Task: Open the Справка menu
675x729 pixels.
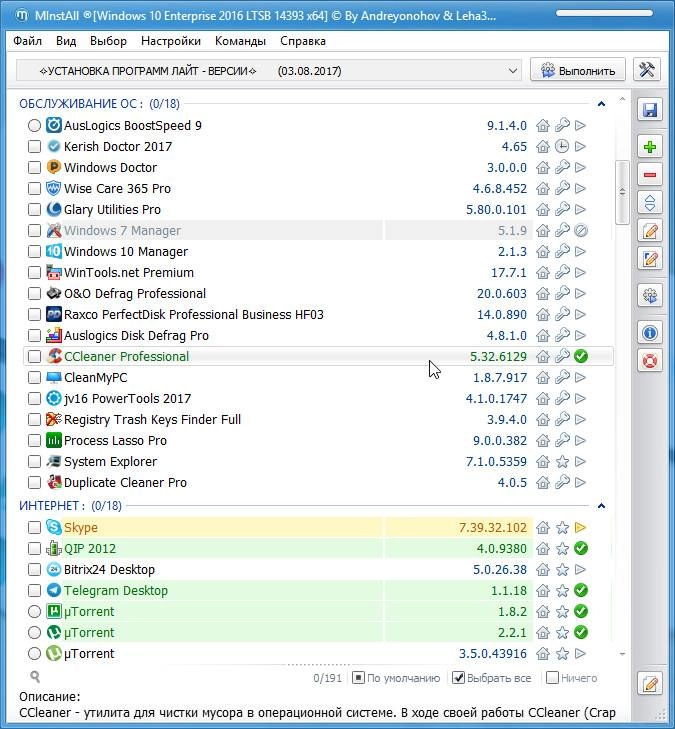Action: 303,41
